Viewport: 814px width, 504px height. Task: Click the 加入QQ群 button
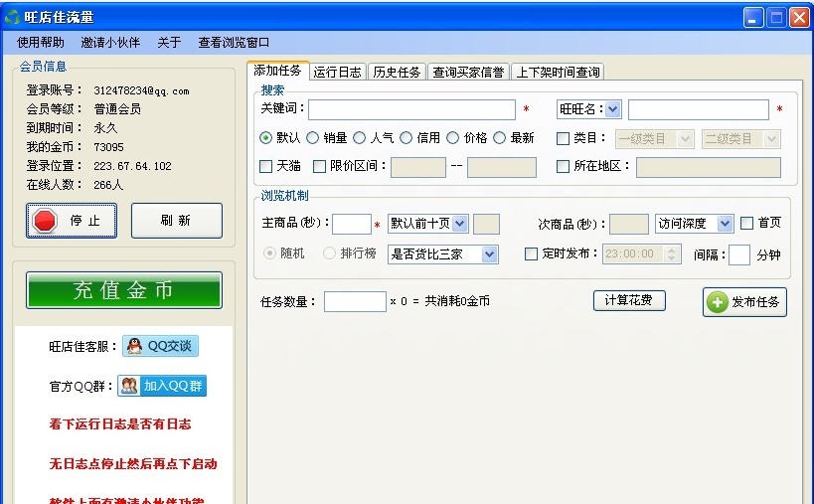162,386
